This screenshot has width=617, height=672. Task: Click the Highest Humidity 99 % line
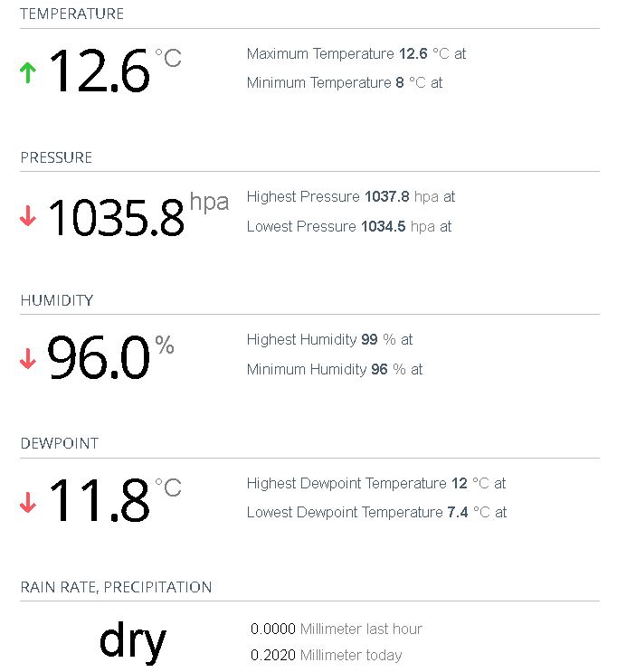click(329, 340)
